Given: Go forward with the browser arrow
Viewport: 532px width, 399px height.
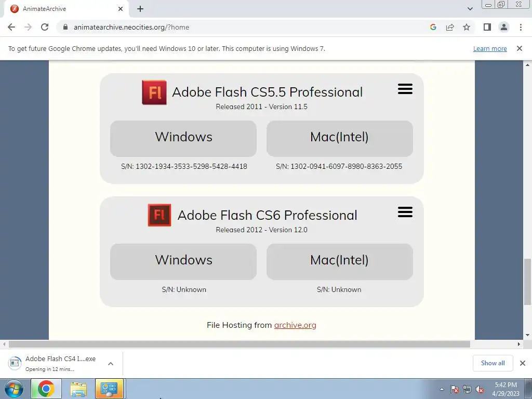Looking at the screenshot, I should pyautogui.click(x=28, y=27).
